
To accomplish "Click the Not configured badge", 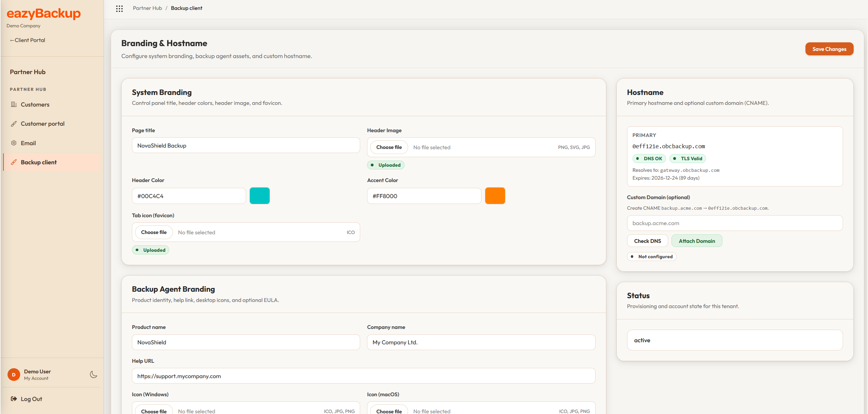I will tap(652, 257).
